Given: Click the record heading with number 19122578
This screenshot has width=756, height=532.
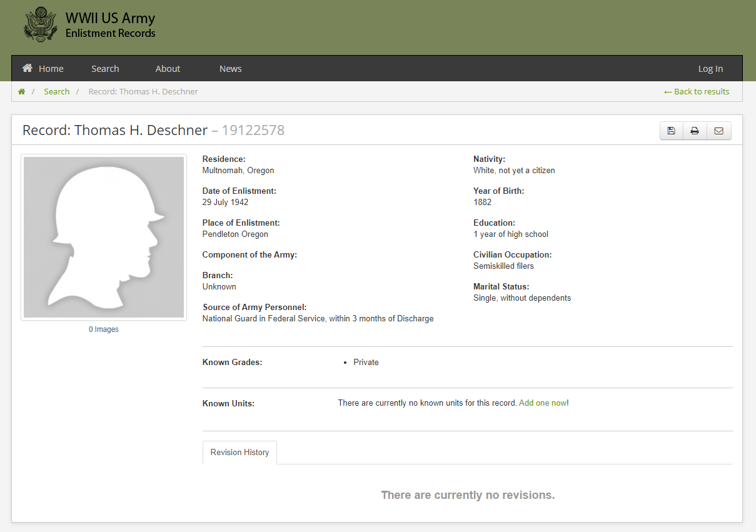Looking at the screenshot, I should point(153,130).
